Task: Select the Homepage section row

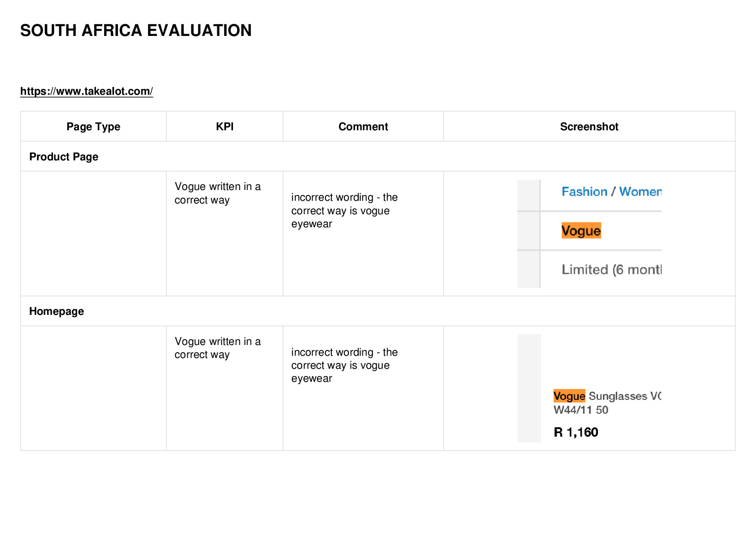Action: [x=378, y=311]
